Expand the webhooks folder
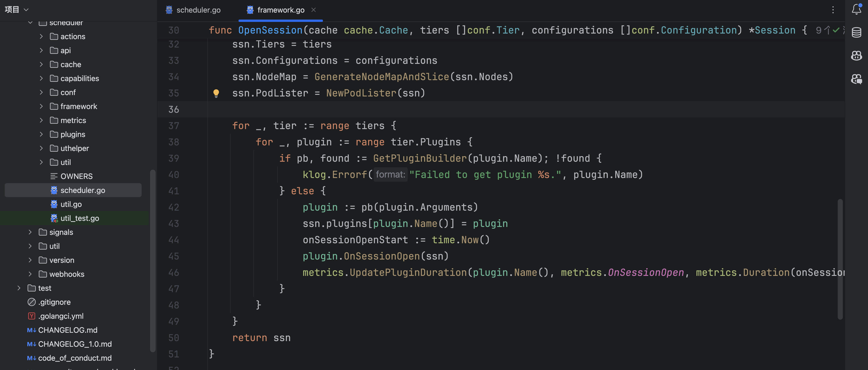The width and height of the screenshot is (868, 370). tap(30, 274)
